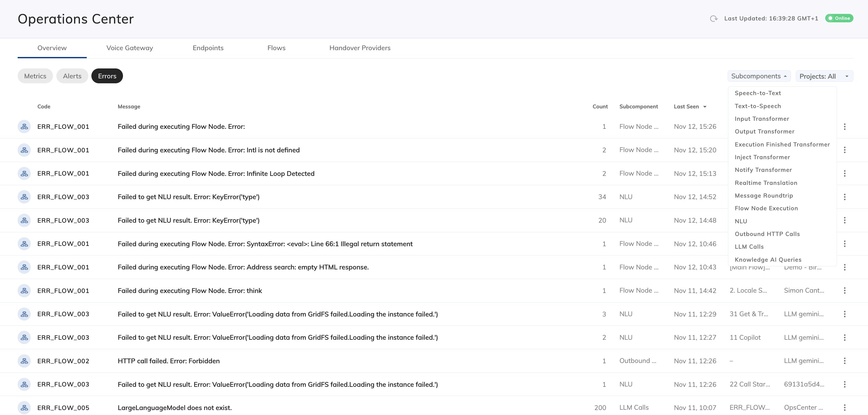Open kebab menu for Intl is not defined row
Image resolution: width=868 pixels, height=415 pixels.
coord(844,150)
